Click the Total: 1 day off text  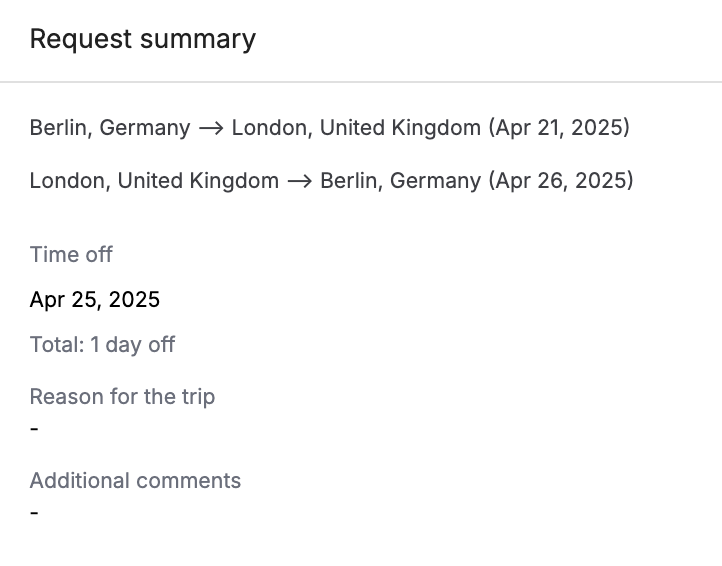coord(102,345)
